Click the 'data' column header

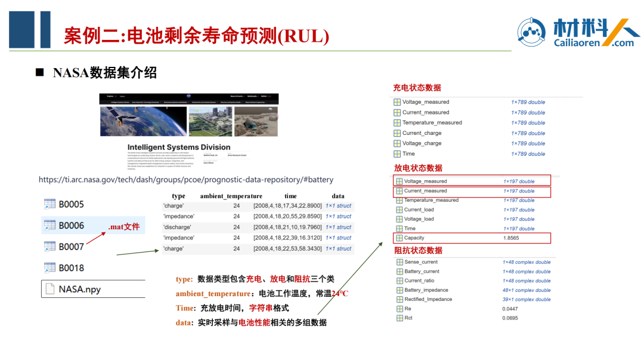[338, 196]
